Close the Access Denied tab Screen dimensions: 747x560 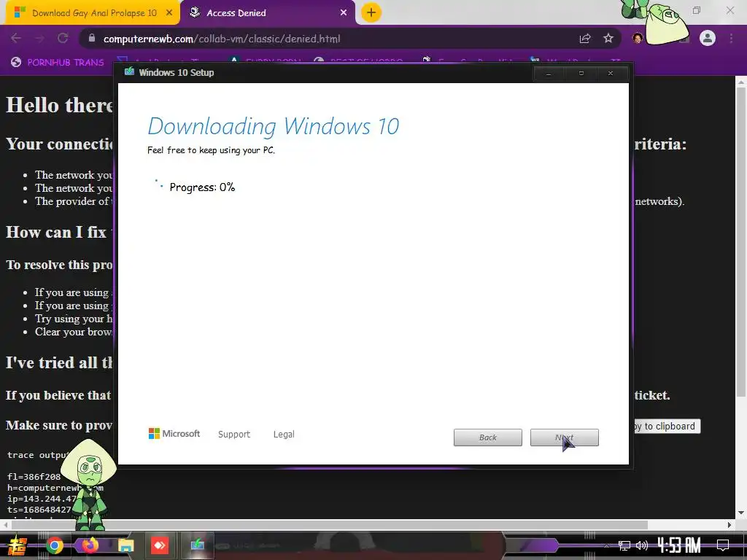pyautogui.click(x=344, y=13)
